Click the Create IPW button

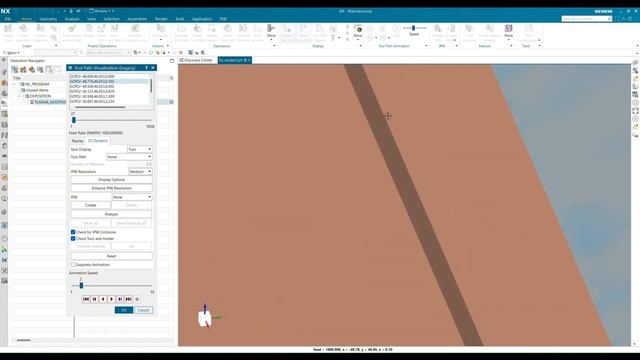pyautogui.click(x=91, y=205)
